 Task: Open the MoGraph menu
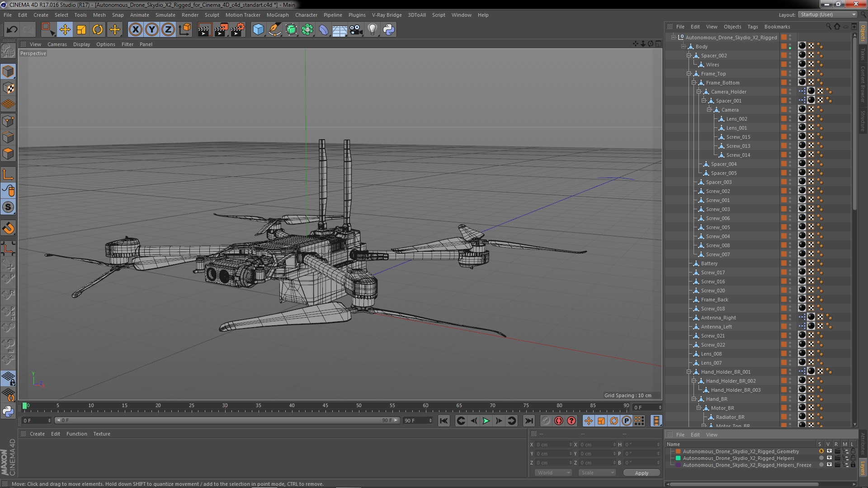coord(278,15)
